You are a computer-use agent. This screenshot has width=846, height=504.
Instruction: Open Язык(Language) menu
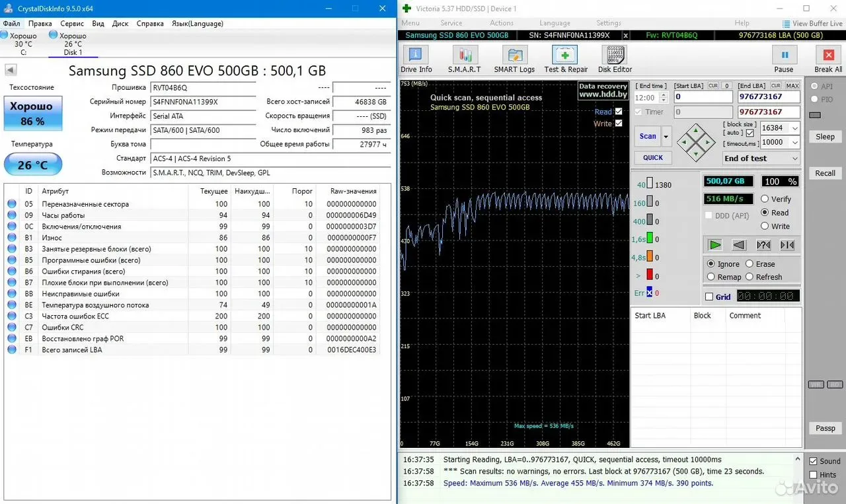198,23
